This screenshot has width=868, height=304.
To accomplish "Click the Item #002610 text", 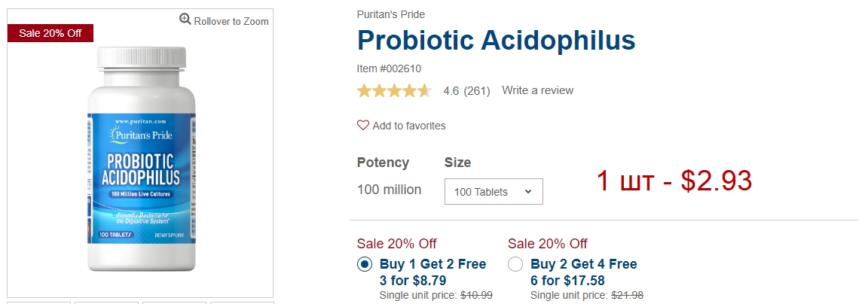I will click(x=389, y=69).
